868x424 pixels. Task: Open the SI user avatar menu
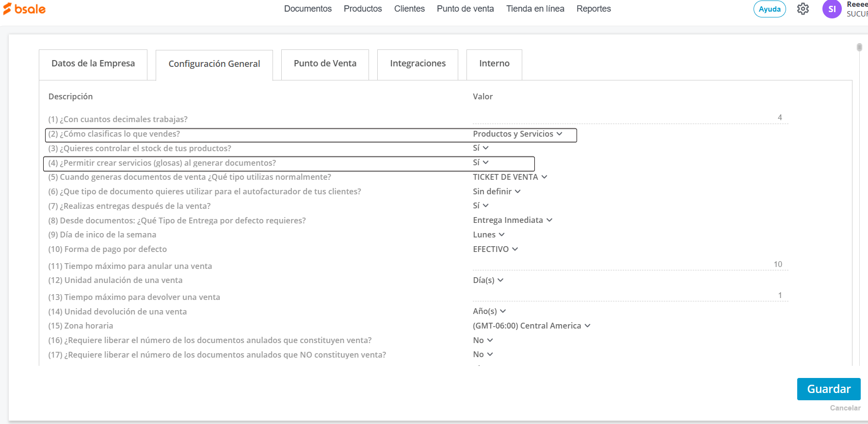832,9
